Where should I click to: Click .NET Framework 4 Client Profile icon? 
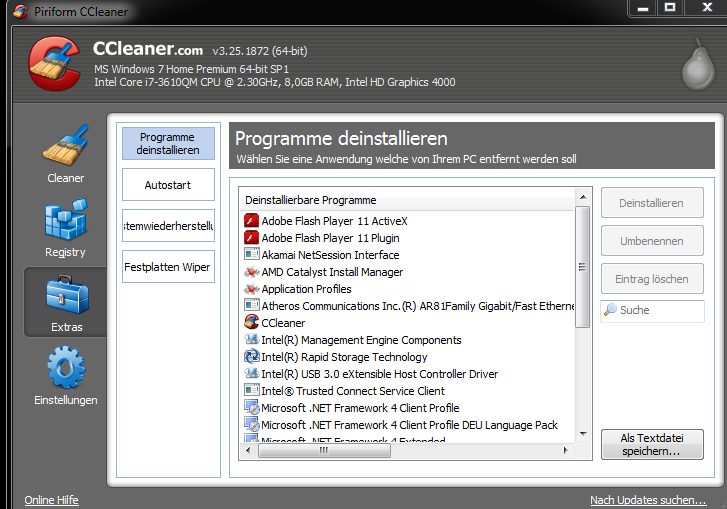(x=252, y=407)
